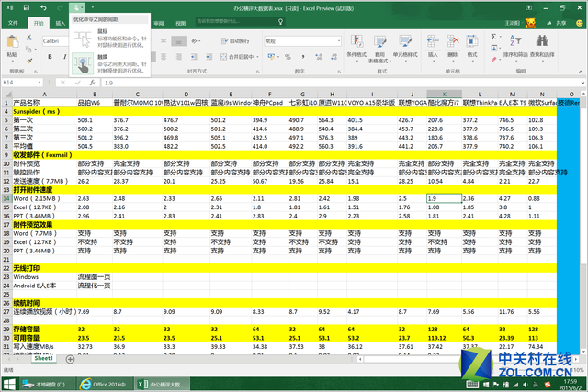Add a new sheet with plus icon
Image resolution: width=588 pixels, height=392 pixels.
(70, 359)
